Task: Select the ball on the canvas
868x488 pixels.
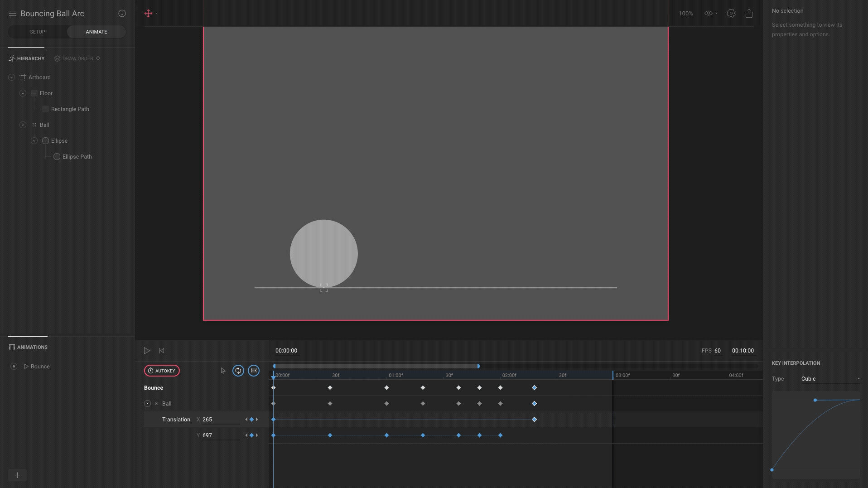Action: tap(323, 253)
